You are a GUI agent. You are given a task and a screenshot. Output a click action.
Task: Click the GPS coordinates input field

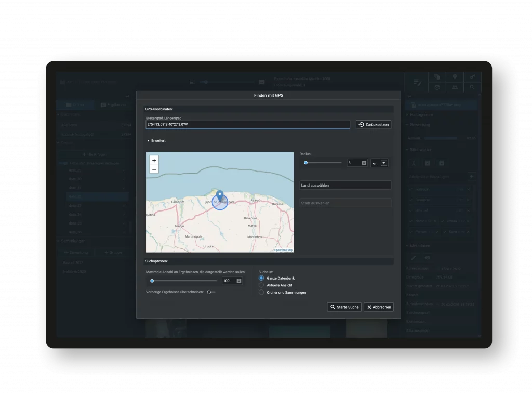(248, 125)
